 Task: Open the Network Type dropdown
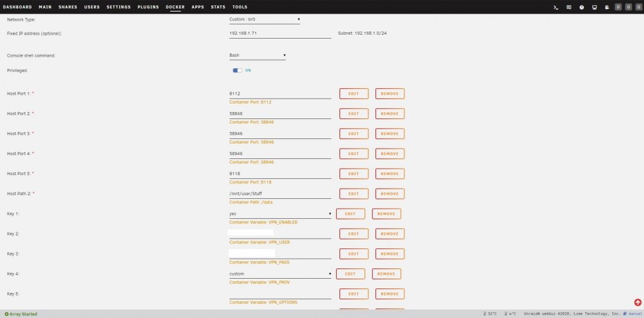(x=265, y=19)
